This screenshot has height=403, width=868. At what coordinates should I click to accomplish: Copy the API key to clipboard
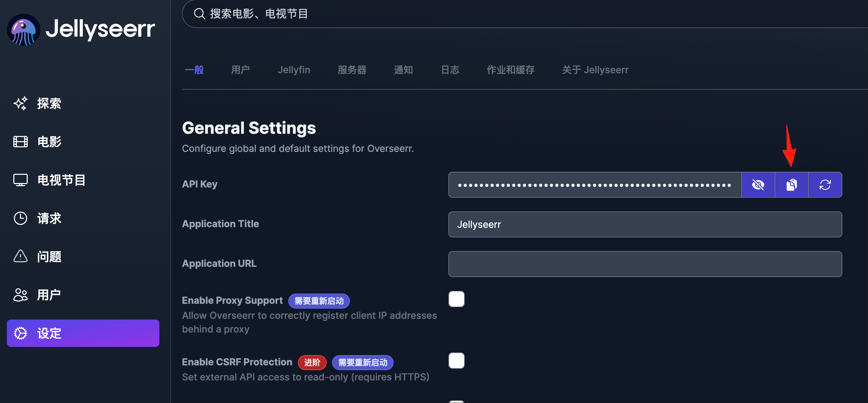(791, 185)
